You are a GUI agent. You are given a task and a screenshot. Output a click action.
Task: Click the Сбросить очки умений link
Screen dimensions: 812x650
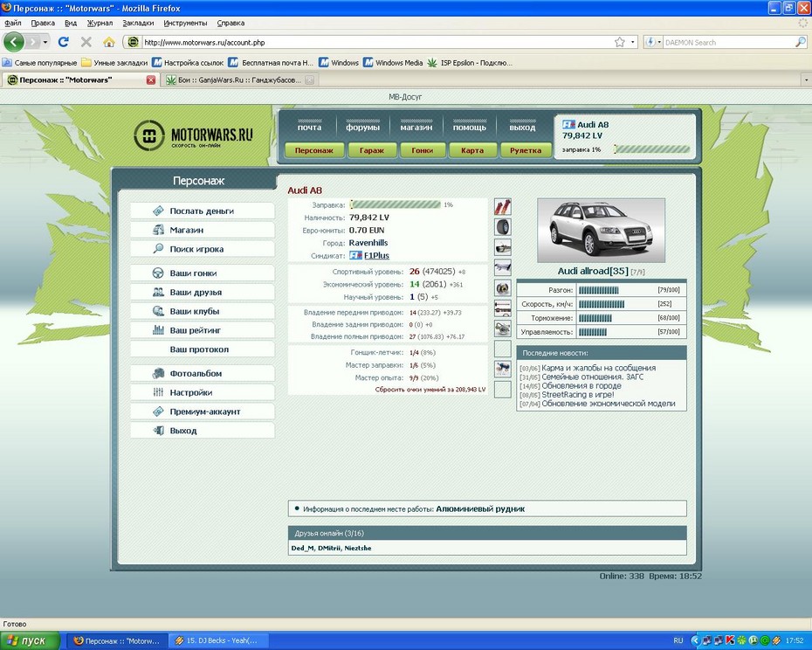tap(430, 390)
